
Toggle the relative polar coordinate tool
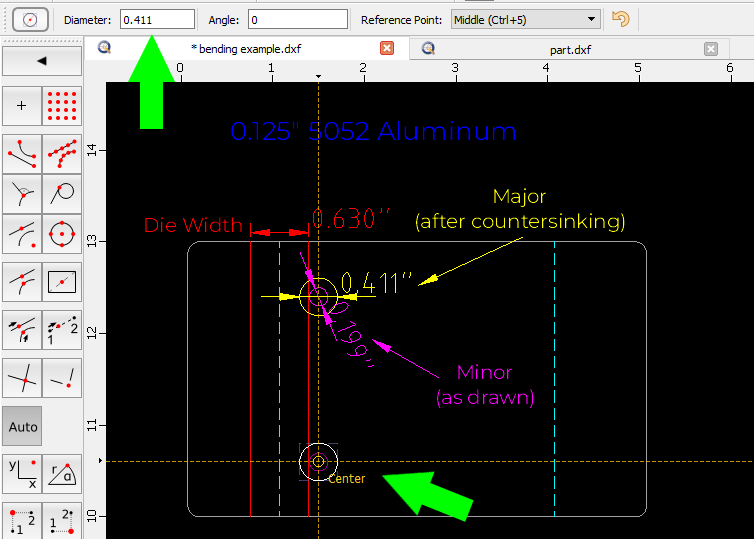click(62, 471)
